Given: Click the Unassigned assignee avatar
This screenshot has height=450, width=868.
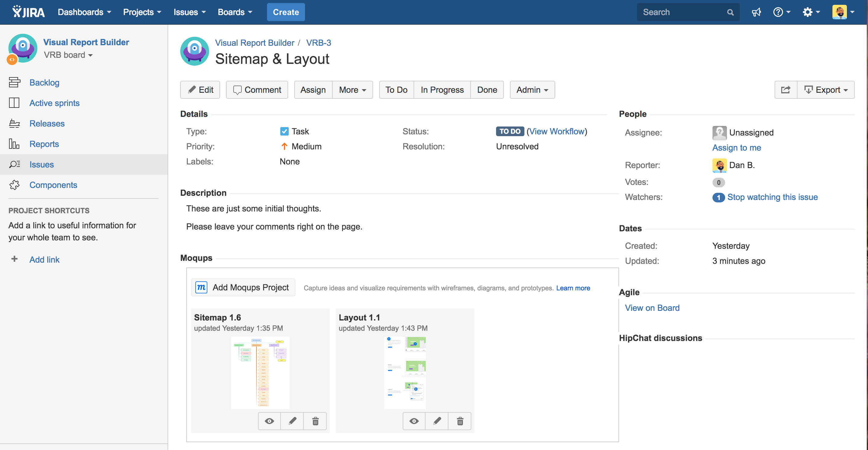Looking at the screenshot, I should pos(719,133).
